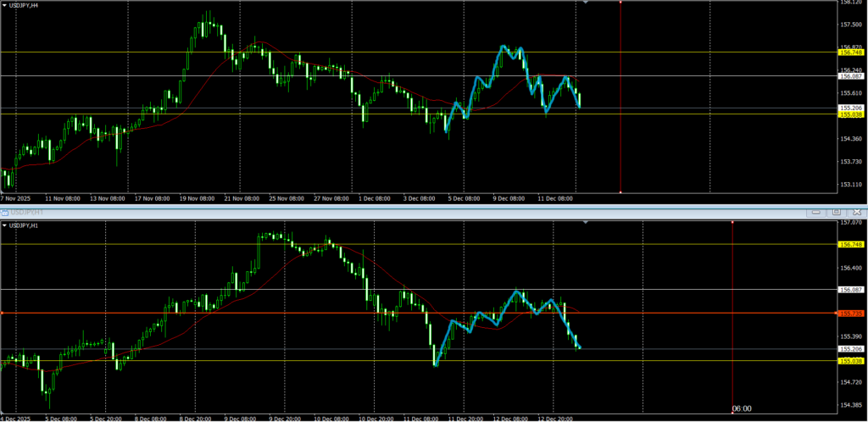The width and height of the screenshot is (868, 422).
Task: Click the top handle of H4 red vertical line
Action: click(621, 2)
